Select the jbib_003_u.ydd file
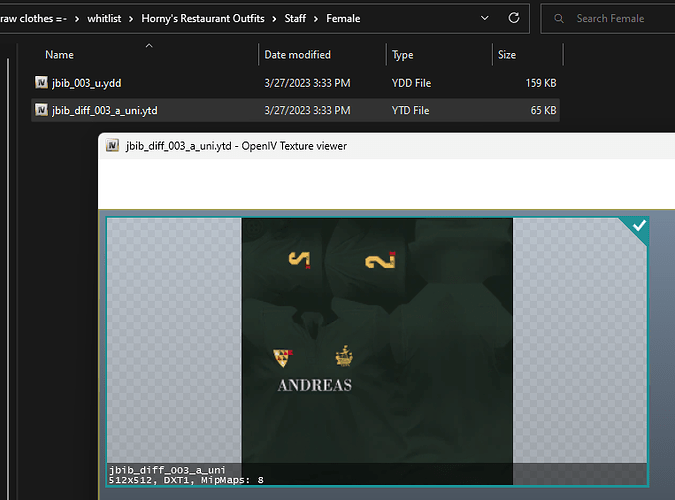This screenshot has height=500, width=675. 295,83
